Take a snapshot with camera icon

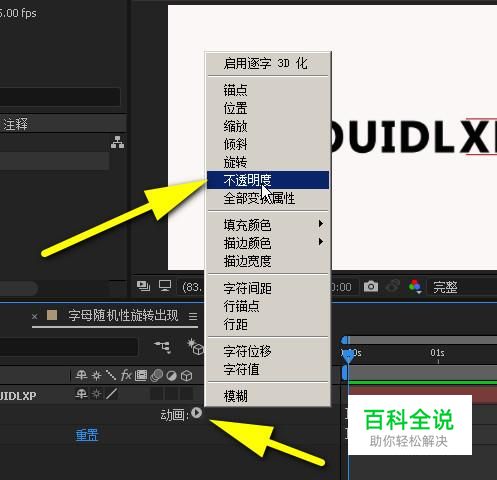click(x=371, y=286)
